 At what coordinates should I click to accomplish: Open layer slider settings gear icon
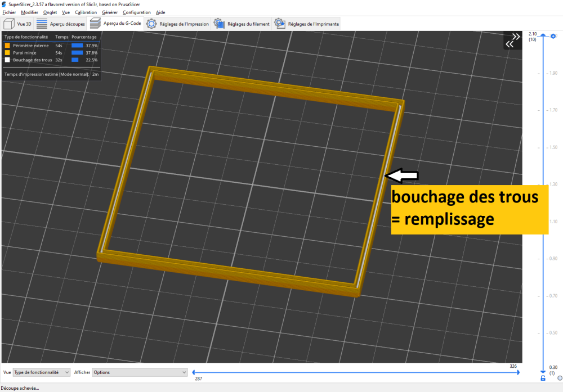560,378
